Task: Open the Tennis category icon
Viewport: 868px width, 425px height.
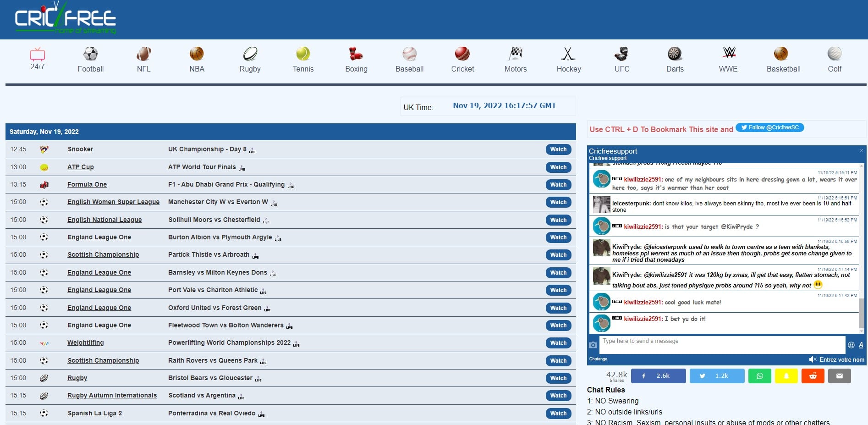Action: point(303,54)
